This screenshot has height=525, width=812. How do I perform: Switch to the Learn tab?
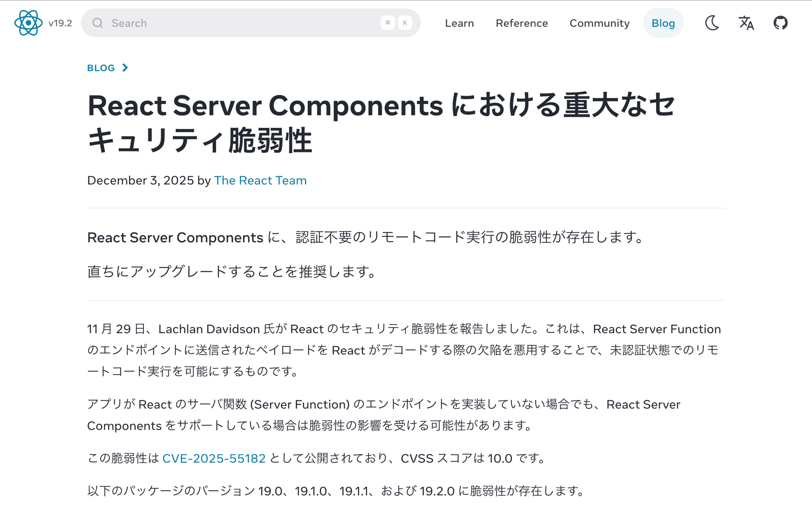pyautogui.click(x=459, y=23)
